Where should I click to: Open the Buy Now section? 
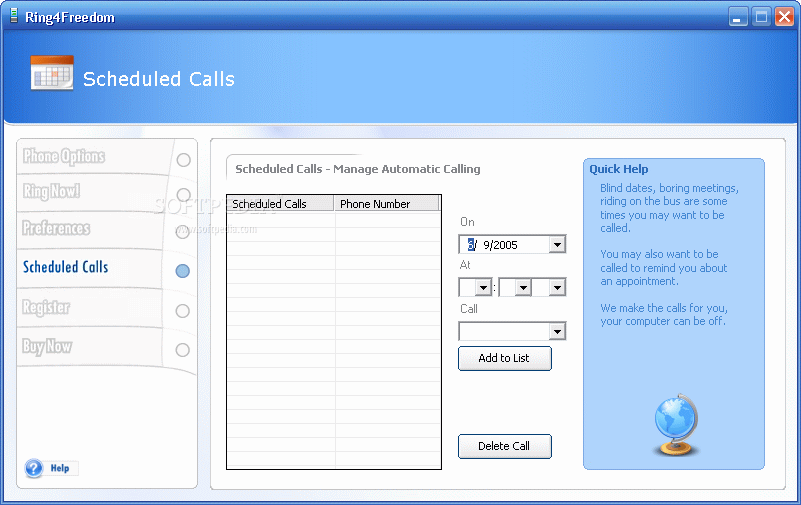tap(47, 347)
